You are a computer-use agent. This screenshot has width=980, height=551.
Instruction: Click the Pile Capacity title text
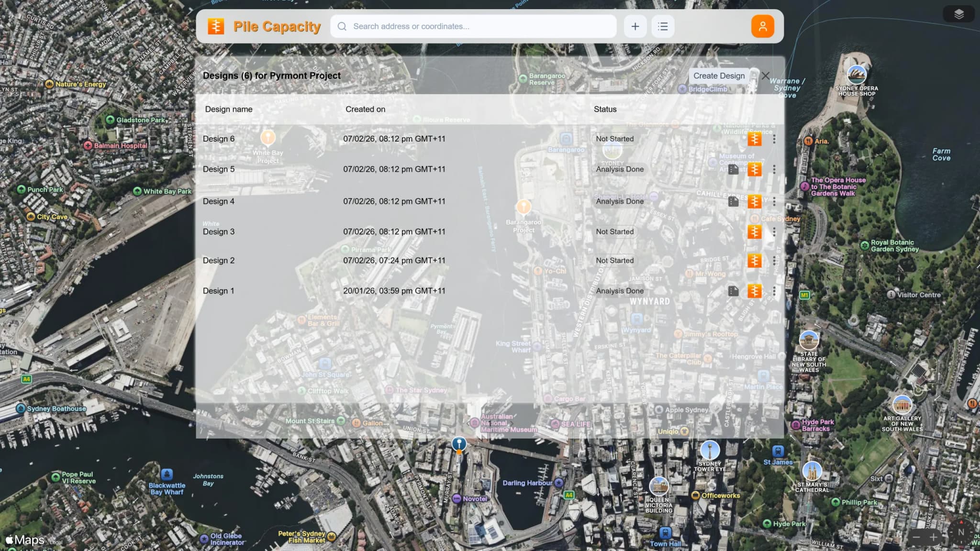(277, 27)
